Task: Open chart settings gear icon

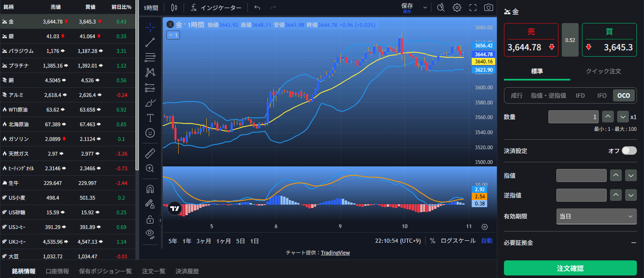Action: [x=457, y=8]
